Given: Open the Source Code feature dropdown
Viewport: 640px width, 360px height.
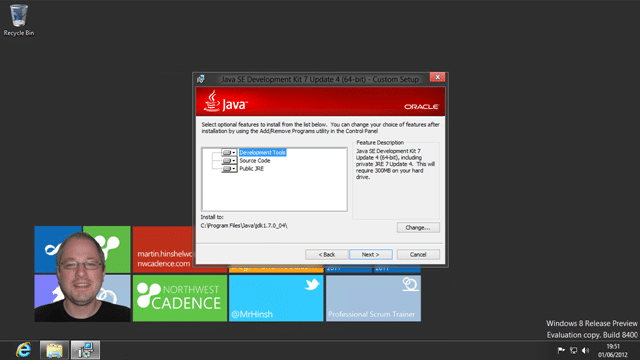Looking at the screenshot, I should coord(229,161).
